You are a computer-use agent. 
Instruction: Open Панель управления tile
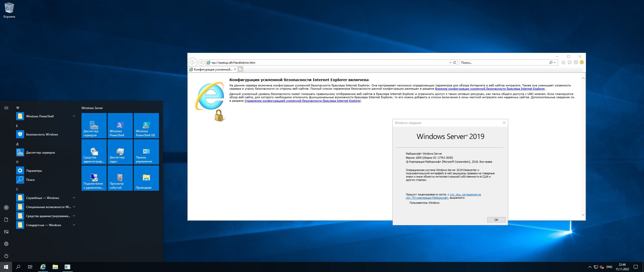point(146,152)
